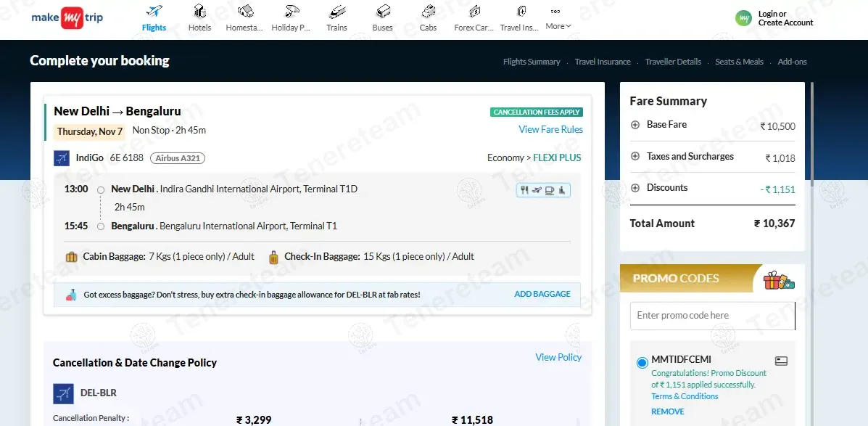This screenshot has height=426, width=868.
Task: Open the Homestays icon
Action: pos(245,12)
